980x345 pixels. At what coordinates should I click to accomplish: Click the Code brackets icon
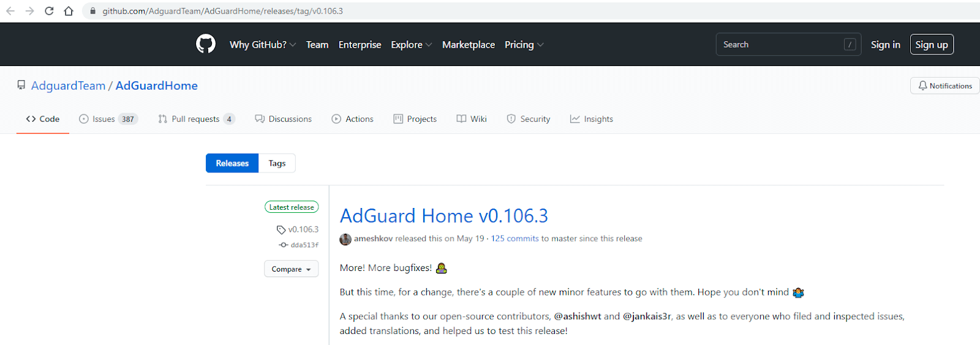click(x=31, y=119)
